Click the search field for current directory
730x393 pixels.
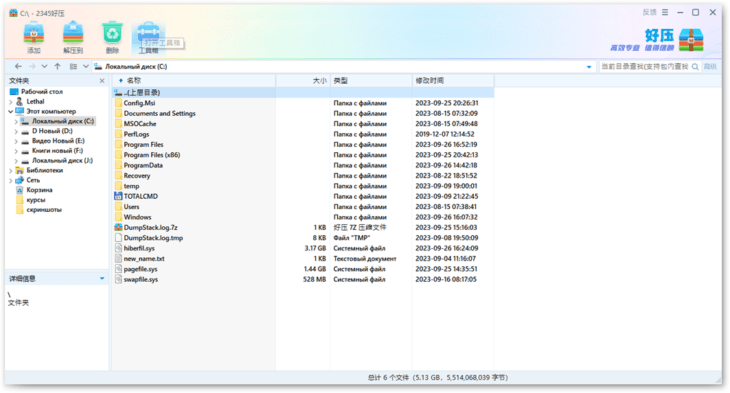(x=645, y=67)
